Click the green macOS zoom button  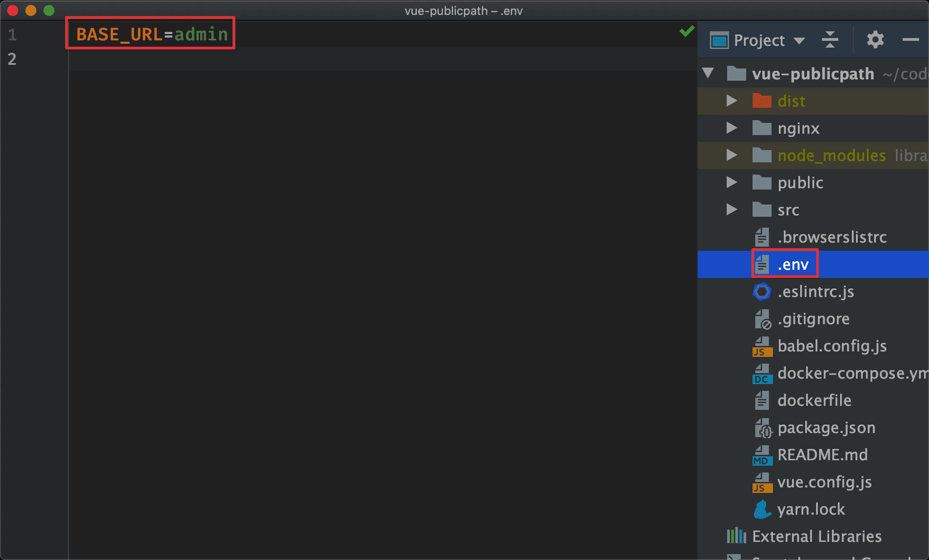[x=49, y=10]
